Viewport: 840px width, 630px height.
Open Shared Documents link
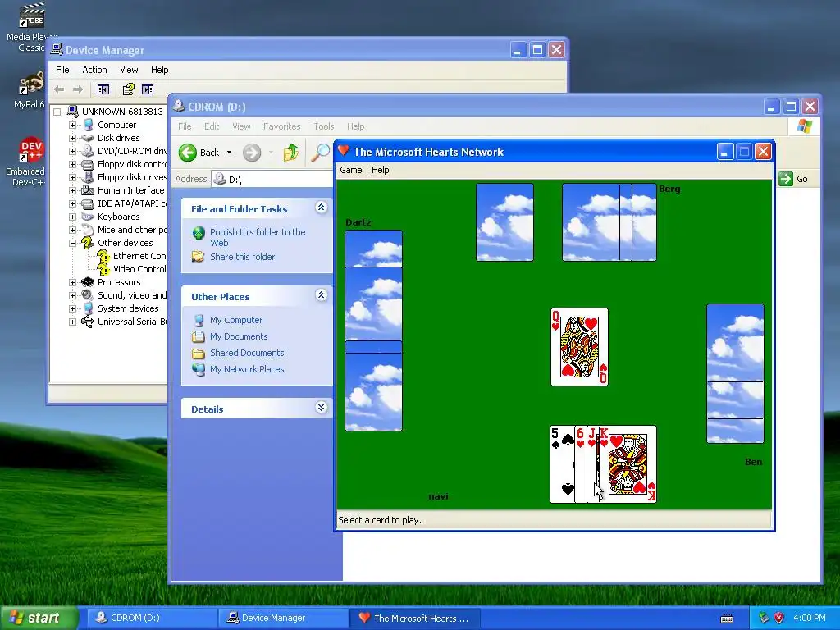(247, 353)
